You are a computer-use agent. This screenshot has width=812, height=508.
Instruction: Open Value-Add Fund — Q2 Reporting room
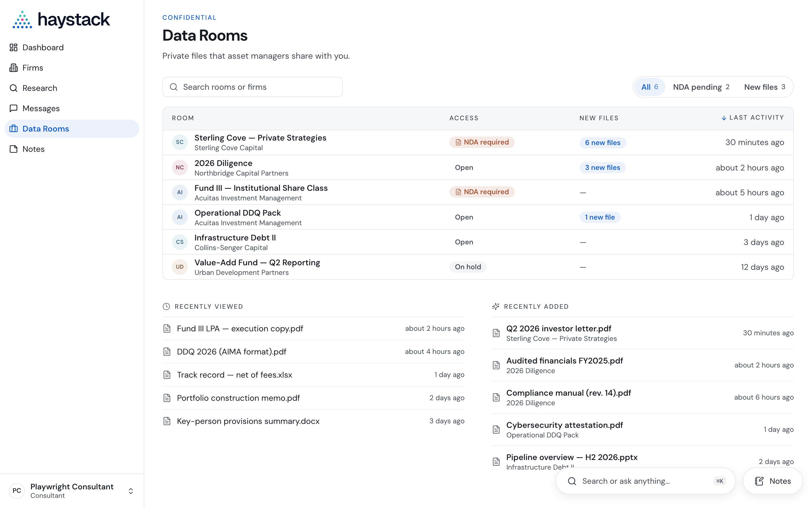point(257,262)
